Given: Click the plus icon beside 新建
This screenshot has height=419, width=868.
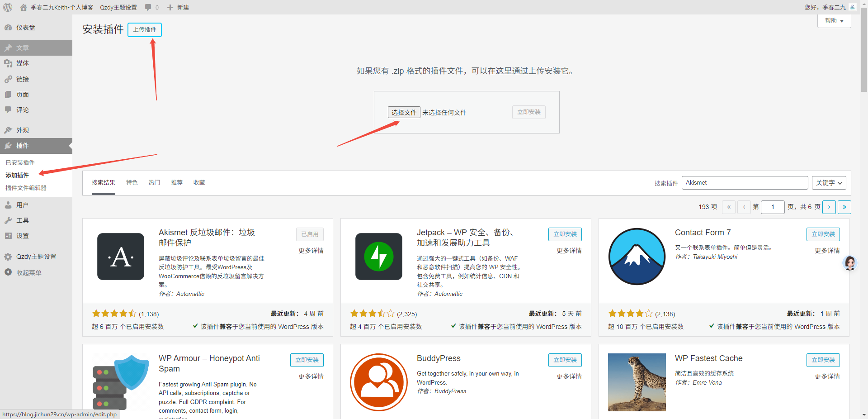Looking at the screenshot, I should pos(170,7).
